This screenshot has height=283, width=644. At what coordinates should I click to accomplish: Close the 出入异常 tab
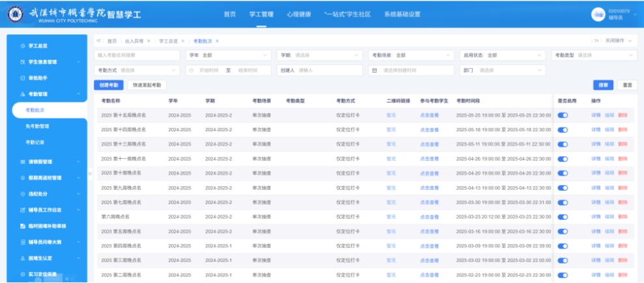pos(148,41)
